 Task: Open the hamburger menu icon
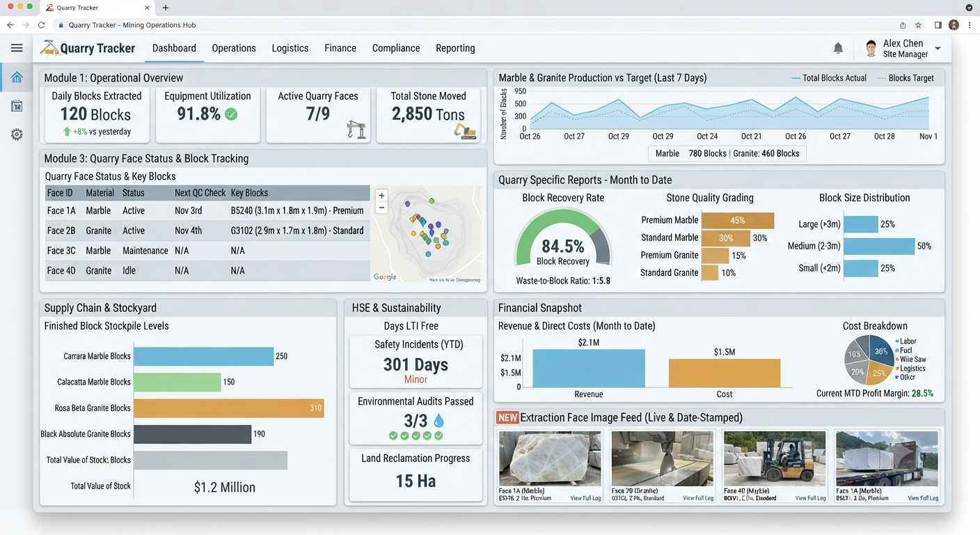pos(17,48)
